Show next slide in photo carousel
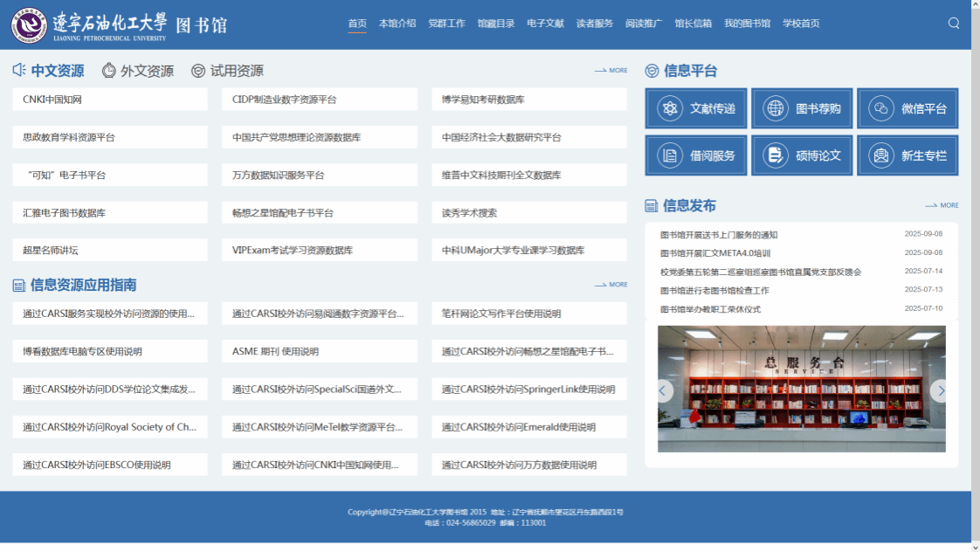The image size is (980, 552). (940, 390)
